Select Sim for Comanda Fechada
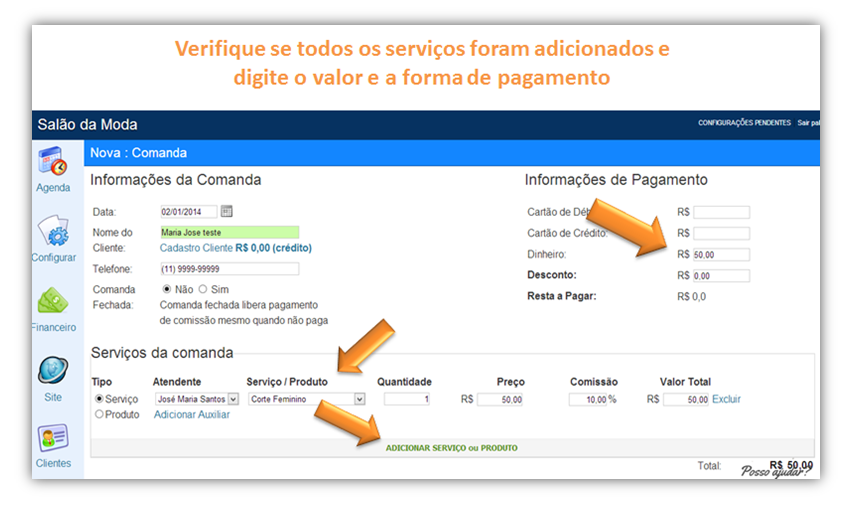Screen dimensions: 855x505 [203, 289]
